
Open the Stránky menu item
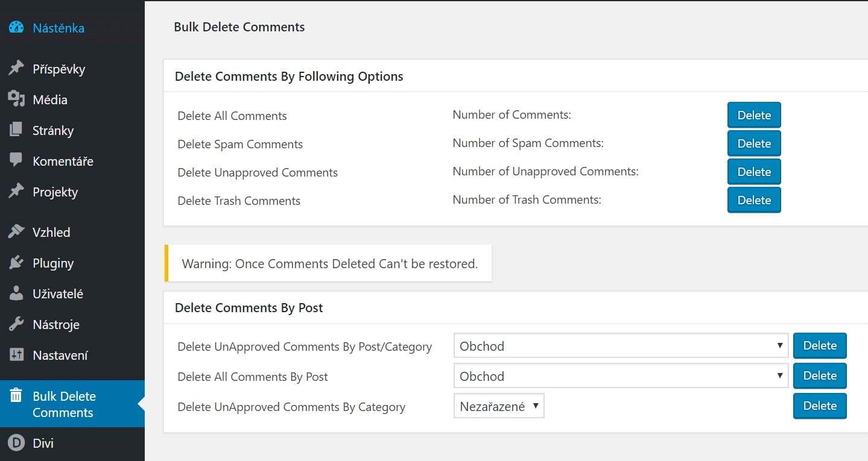53,131
